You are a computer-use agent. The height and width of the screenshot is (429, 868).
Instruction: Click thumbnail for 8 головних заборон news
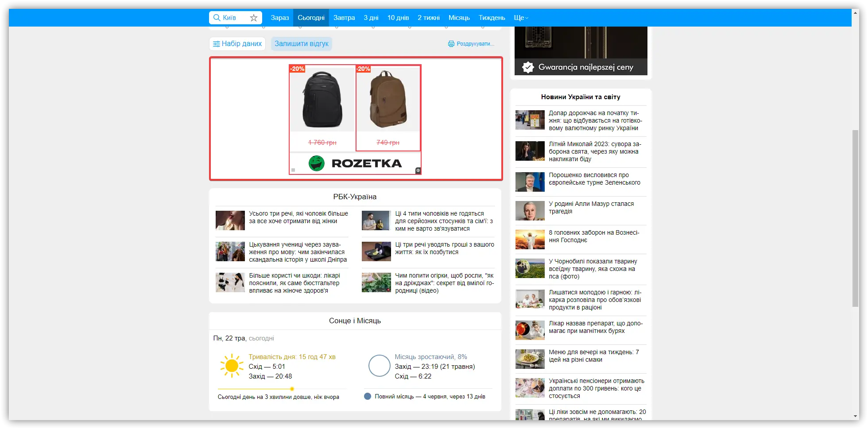coord(530,240)
